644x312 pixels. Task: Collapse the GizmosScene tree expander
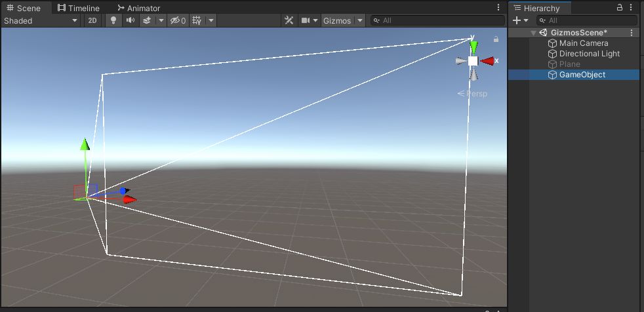(533, 33)
